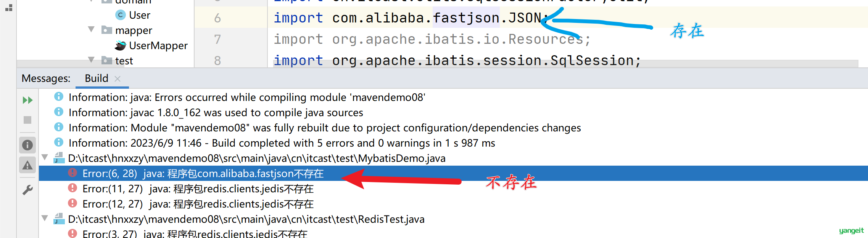Screen dimensions: 868x238
Task: Toggle the warnings filter triangle icon
Action: 27,165
